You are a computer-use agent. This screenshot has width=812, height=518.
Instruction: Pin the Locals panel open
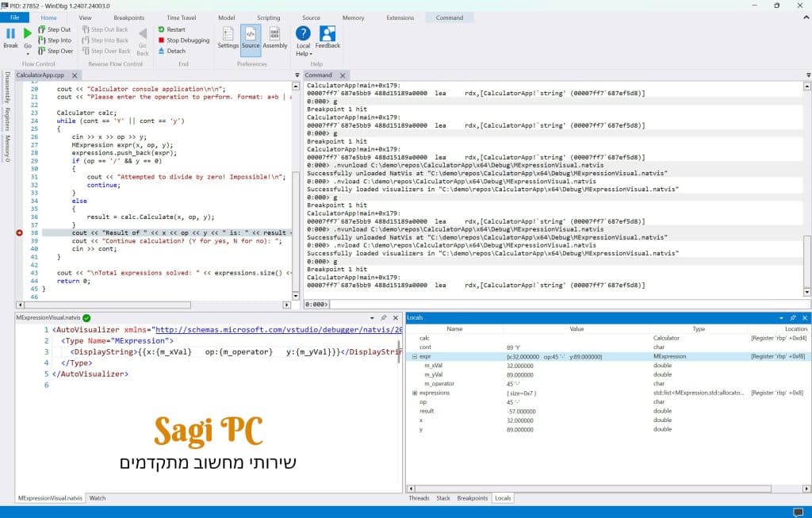tap(792, 318)
